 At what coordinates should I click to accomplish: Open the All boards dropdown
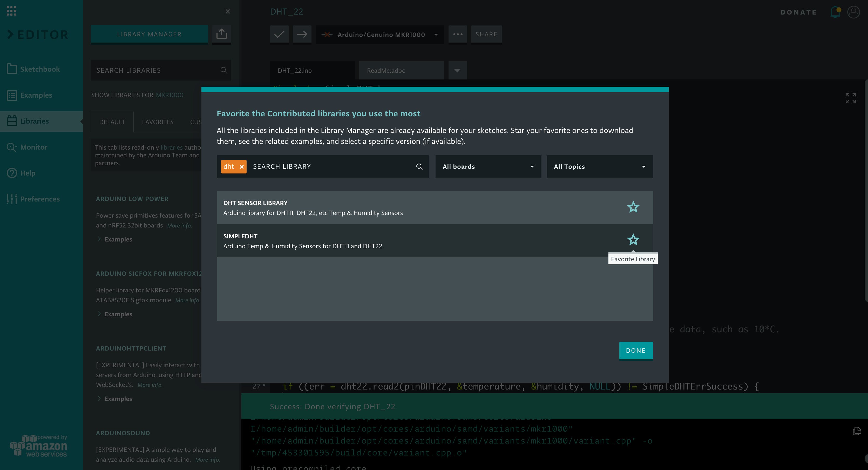488,166
